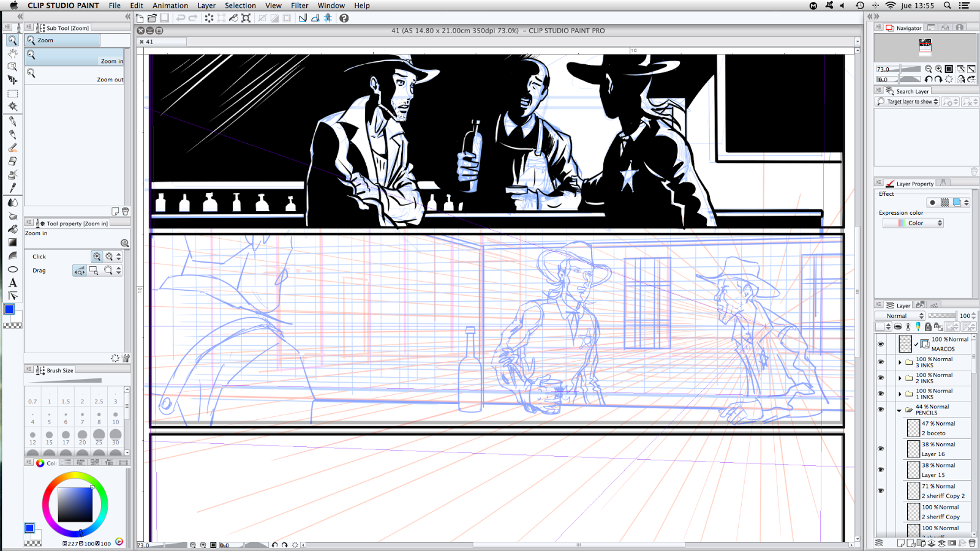Screen dimensions: 980x551
Task: Switch to canvas tab 41
Action: point(162,42)
